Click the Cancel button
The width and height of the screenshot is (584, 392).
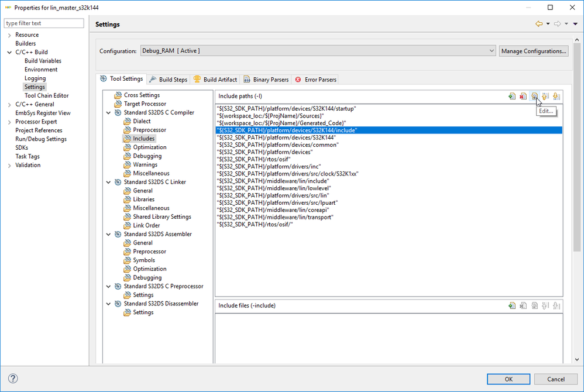[x=556, y=379]
